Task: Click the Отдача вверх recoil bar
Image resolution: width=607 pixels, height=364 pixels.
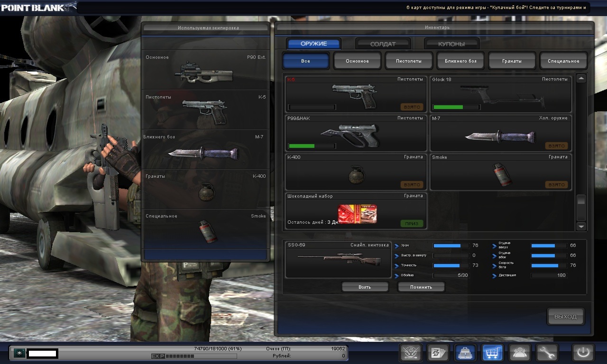Action: click(549, 246)
